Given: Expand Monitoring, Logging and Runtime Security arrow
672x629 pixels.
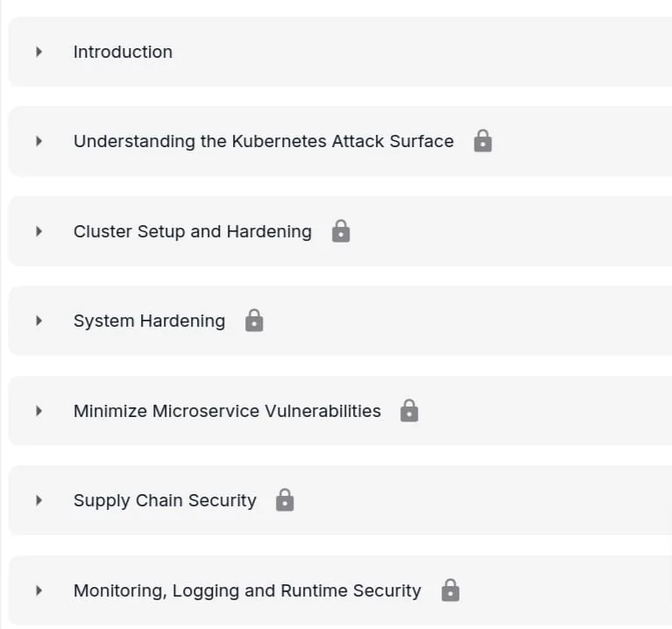Looking at the screenshot, I should [x=39, y=590].
